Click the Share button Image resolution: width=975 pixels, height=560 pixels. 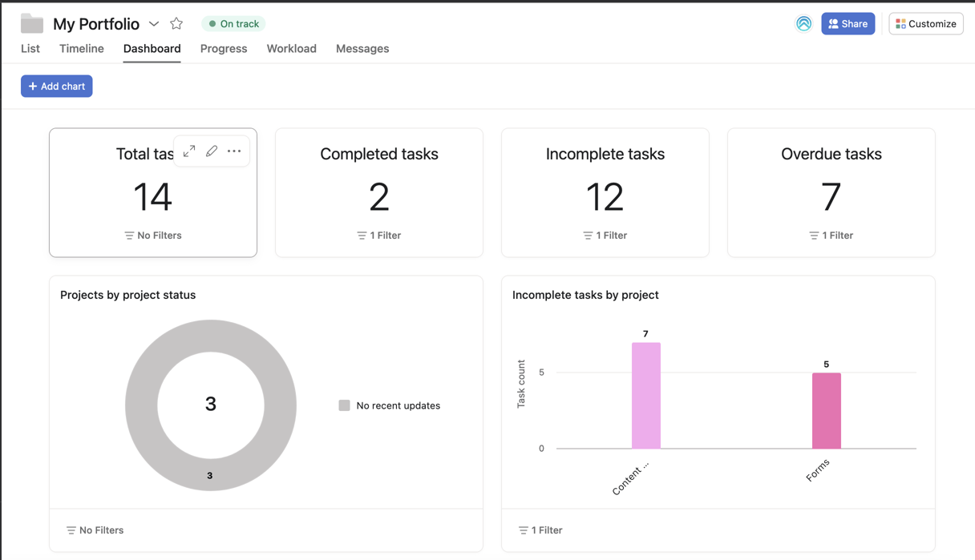tap(848, 23)
